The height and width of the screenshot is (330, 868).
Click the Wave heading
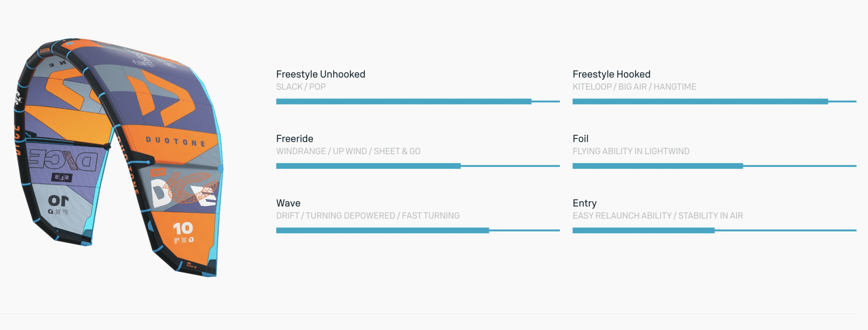[288, 203]
